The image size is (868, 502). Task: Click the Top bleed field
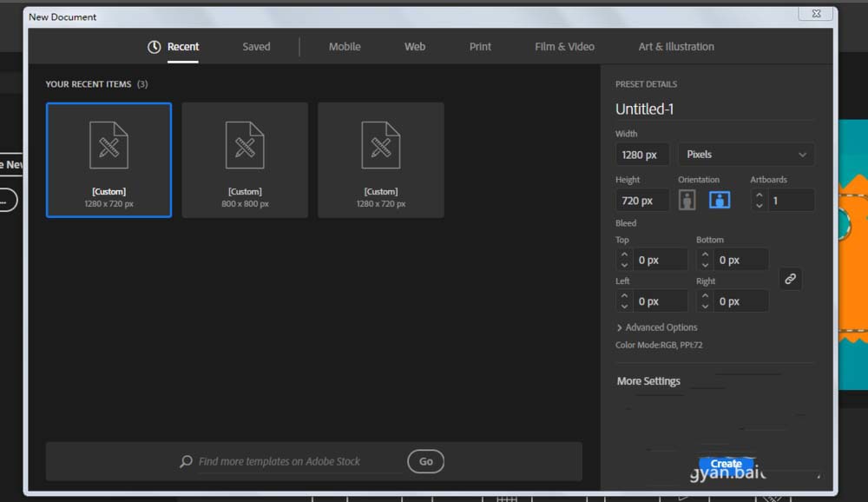[x=660, y=260]
